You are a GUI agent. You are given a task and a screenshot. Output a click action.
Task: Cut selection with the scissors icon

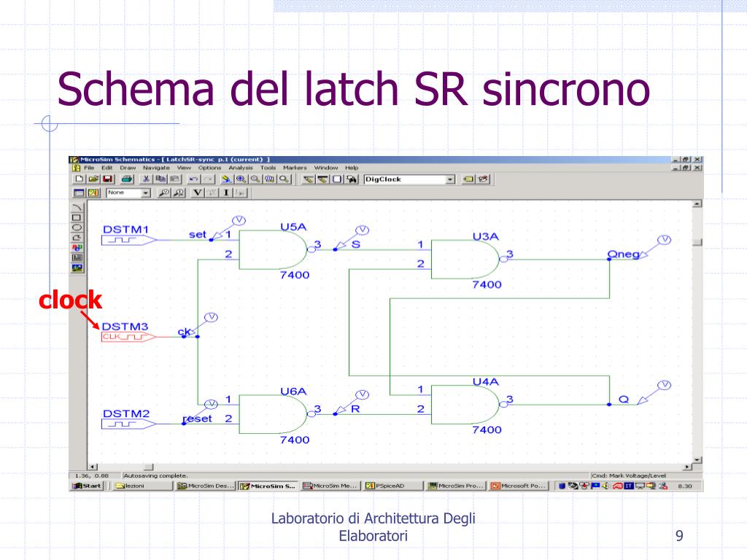[x=146, y=179]
